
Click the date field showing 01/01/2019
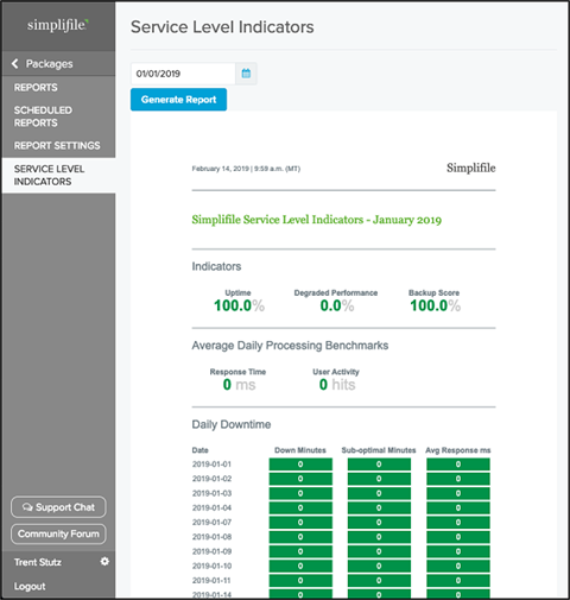(183, 73)
